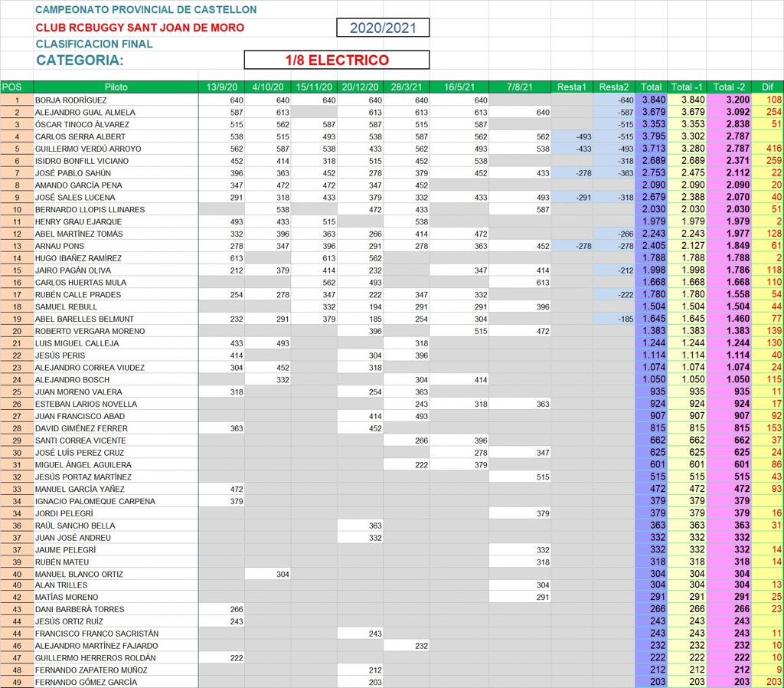
Task: Click the "CATEGORIA:" label
Action: tap(80, 60)
